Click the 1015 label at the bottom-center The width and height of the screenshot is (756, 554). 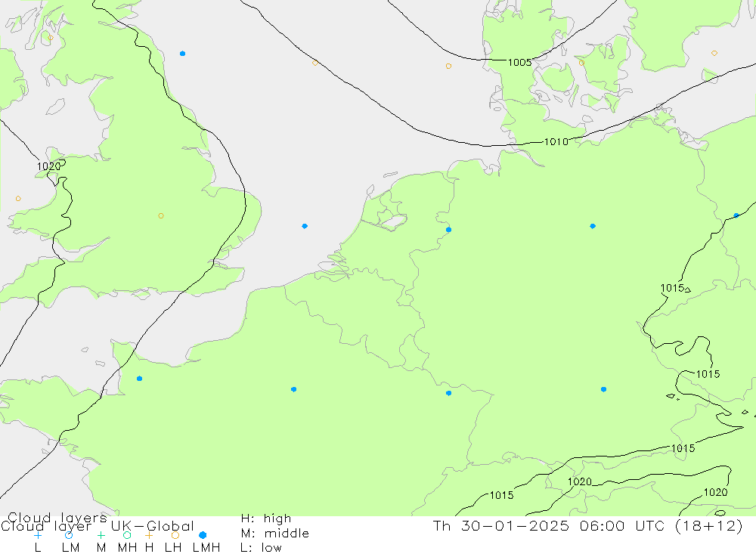pos(501,495)
